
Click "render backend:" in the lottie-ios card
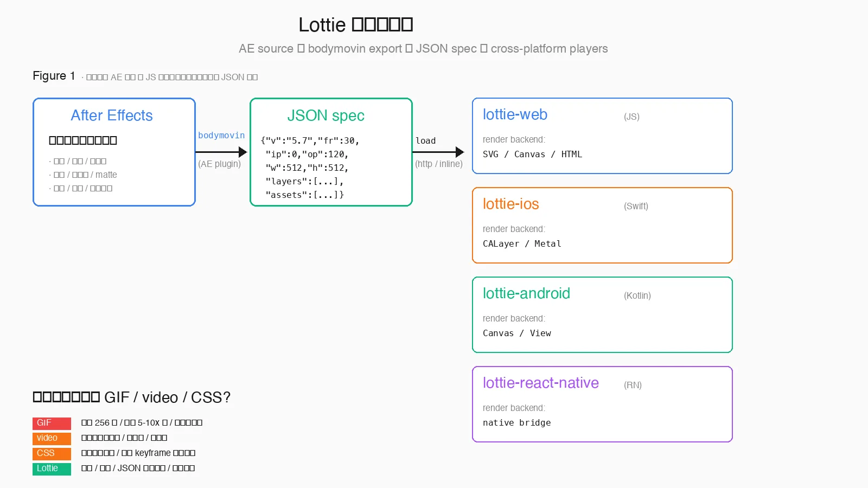514,229
